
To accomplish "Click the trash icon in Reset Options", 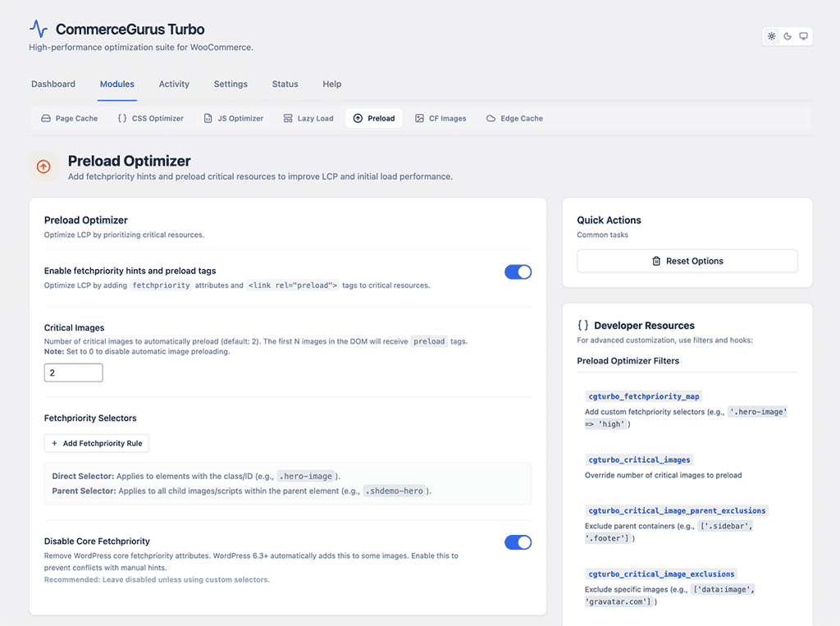I will [656, 261].
